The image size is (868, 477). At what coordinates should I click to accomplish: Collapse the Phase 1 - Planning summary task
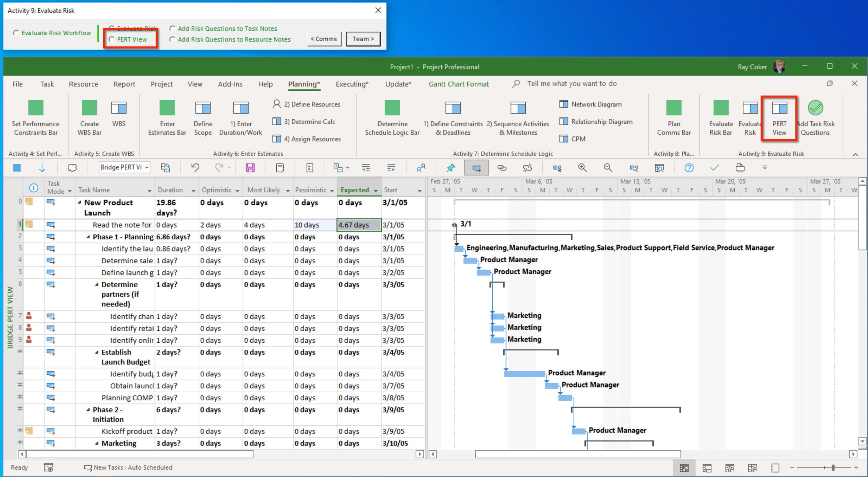point(88,237)
